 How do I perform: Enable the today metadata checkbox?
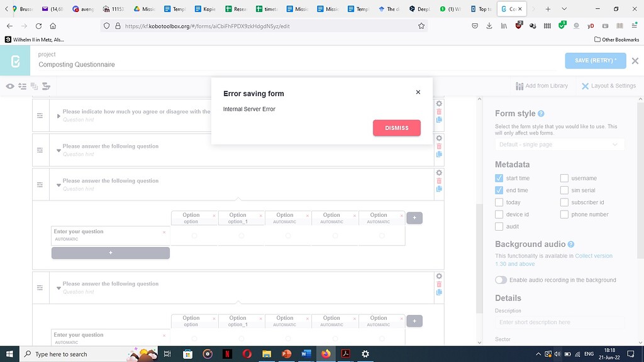pyautogui.click(x=499, y=202)
